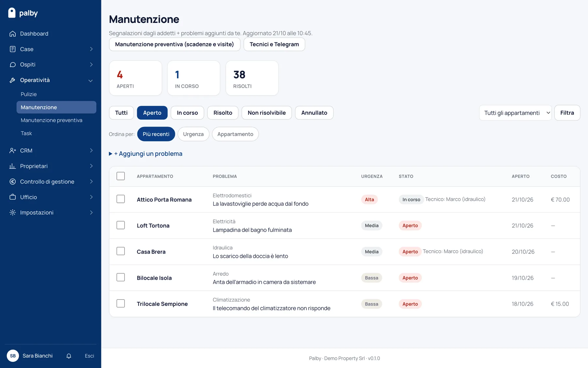588x368 pixels.
Task: Expand the Case menu chevron
Action: [91, 49]
